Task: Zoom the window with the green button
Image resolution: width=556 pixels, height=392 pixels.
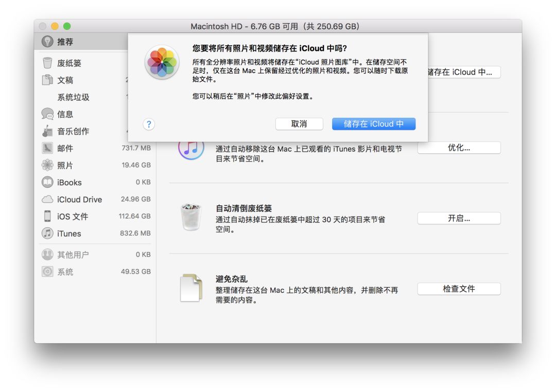Action: coord(66,26)
